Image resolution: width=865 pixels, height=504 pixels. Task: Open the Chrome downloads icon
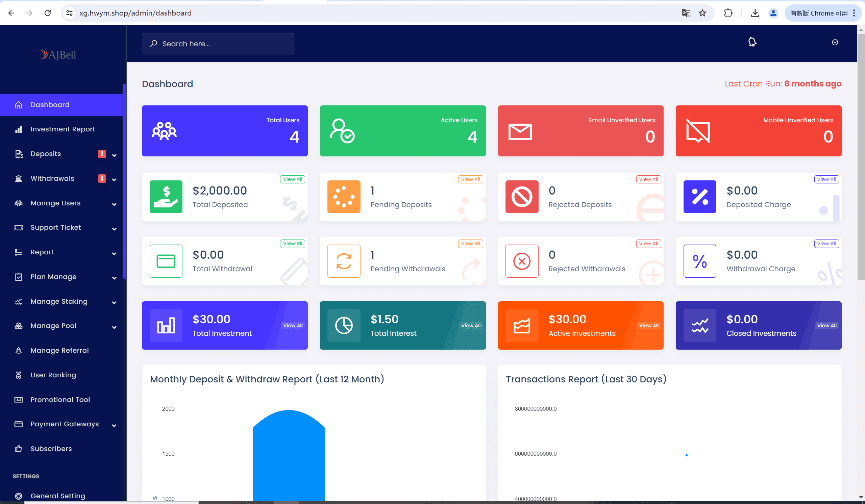click(x=755, y=13)
